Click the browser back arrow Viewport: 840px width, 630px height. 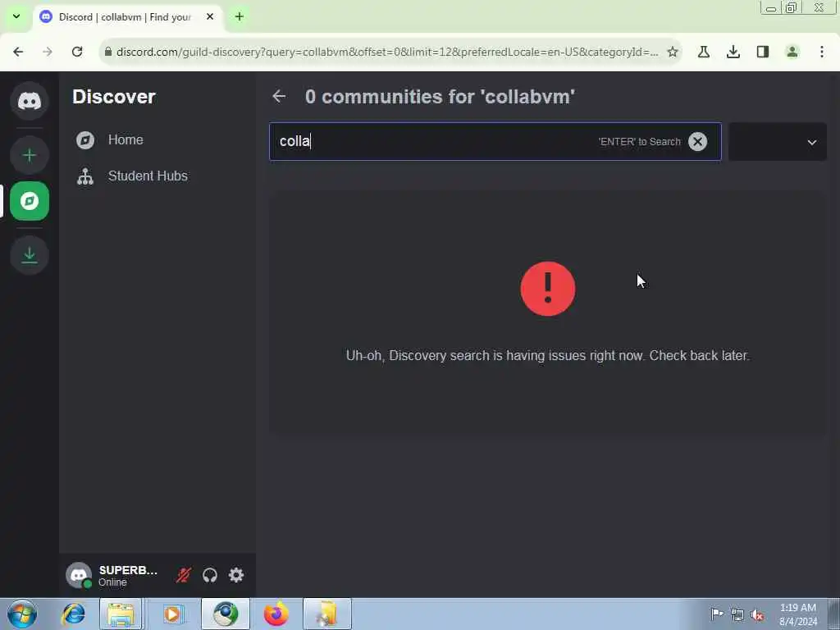18,52
